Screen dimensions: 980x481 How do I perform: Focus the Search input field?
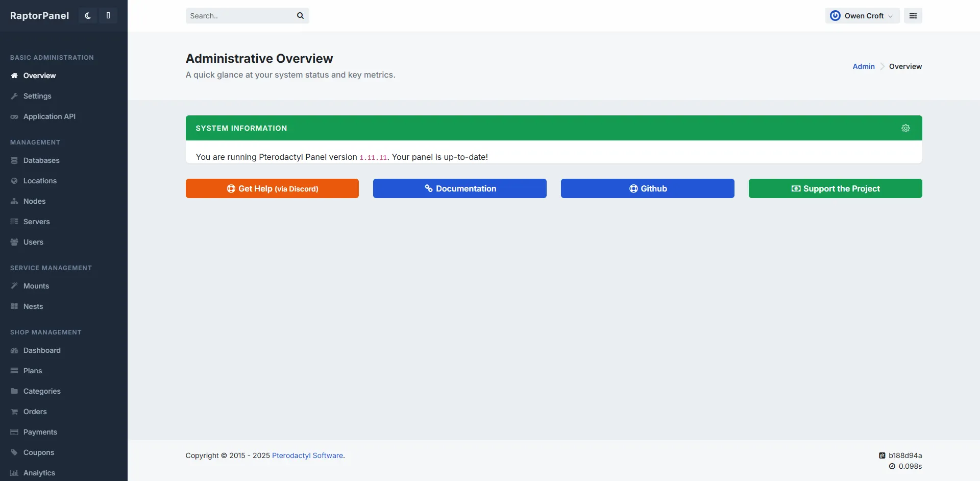240,16
